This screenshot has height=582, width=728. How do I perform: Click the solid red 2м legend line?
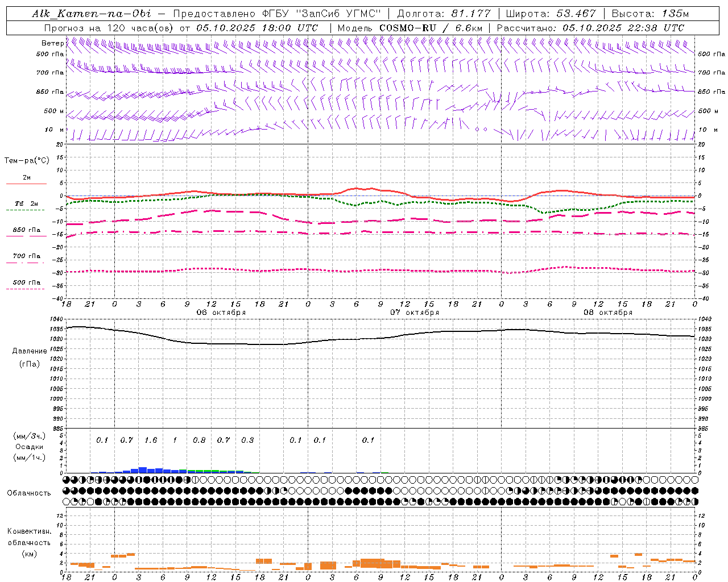(x=26, y=184)
